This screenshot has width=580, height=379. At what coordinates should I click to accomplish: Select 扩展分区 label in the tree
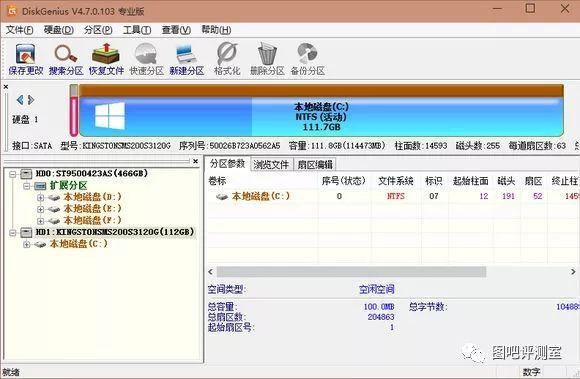[68, 186]
